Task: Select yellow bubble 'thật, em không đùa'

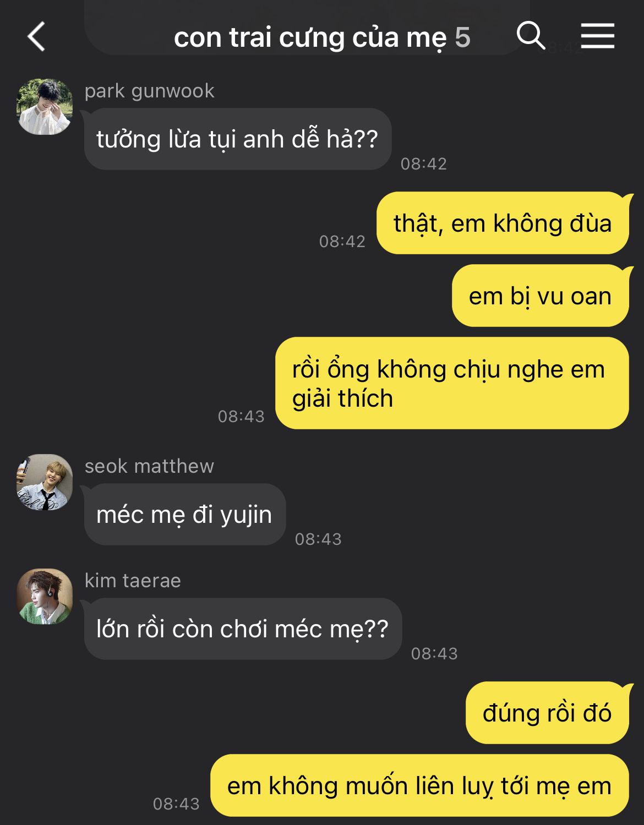Action: (x=503, y=223)
